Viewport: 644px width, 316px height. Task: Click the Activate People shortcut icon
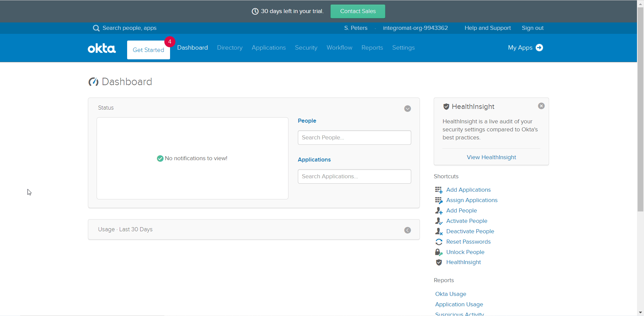(439, 221)
